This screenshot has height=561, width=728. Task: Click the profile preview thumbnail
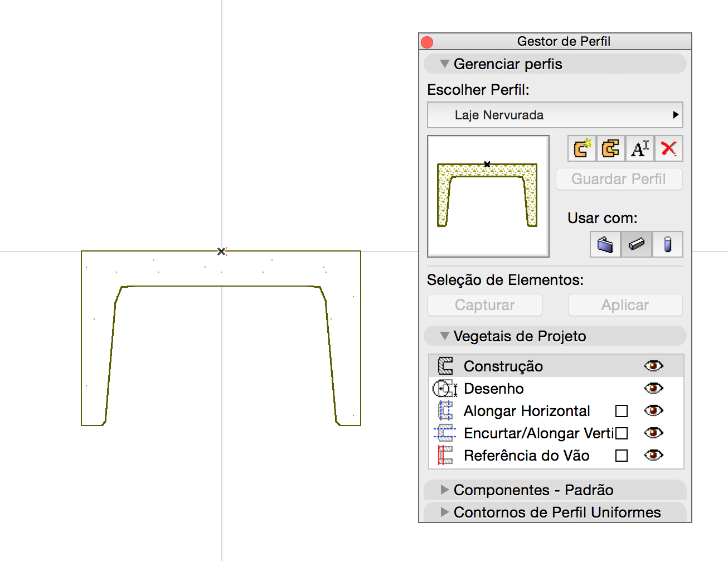pos(488,196)
